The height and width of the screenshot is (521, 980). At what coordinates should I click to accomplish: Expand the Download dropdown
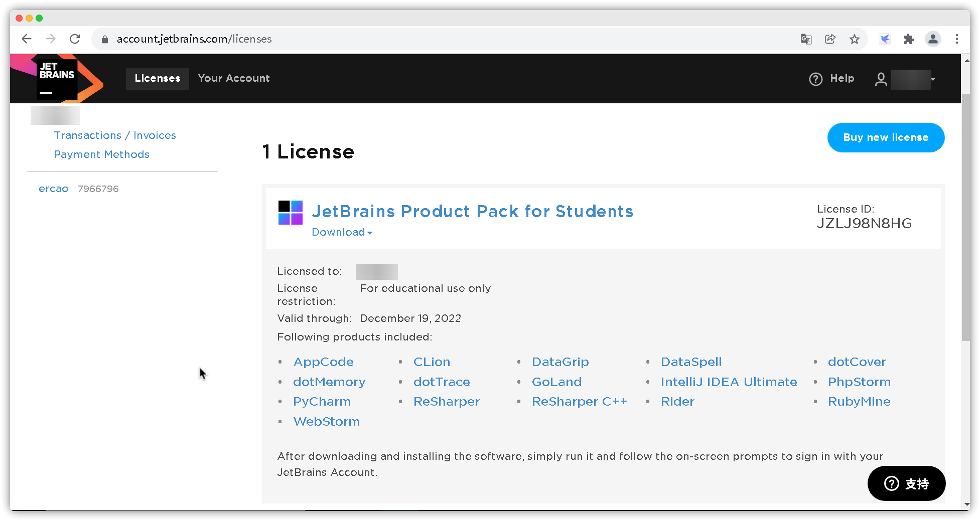click(342, 232)
